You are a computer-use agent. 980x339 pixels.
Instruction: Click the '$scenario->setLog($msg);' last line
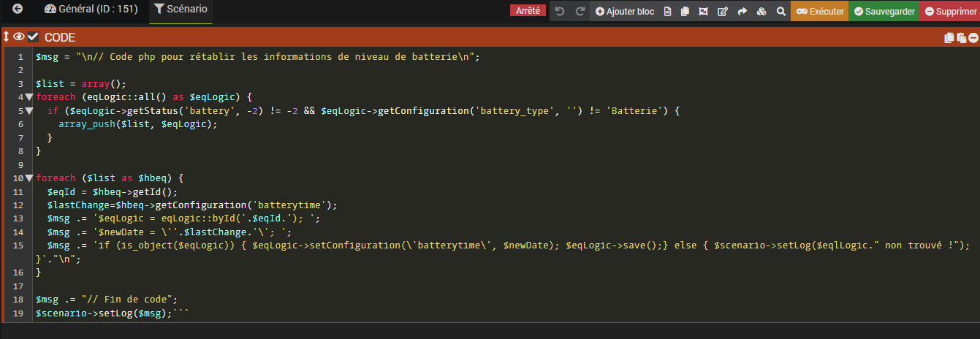click(x=104, y=313)
